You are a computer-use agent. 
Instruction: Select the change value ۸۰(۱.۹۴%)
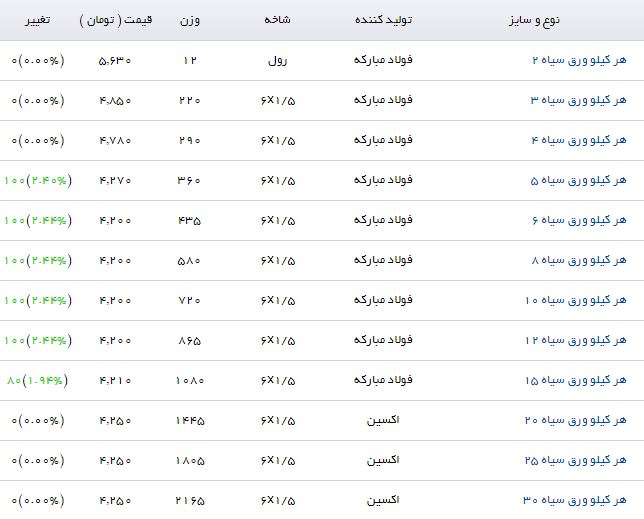pyautogui.click(x=37, y=381)
